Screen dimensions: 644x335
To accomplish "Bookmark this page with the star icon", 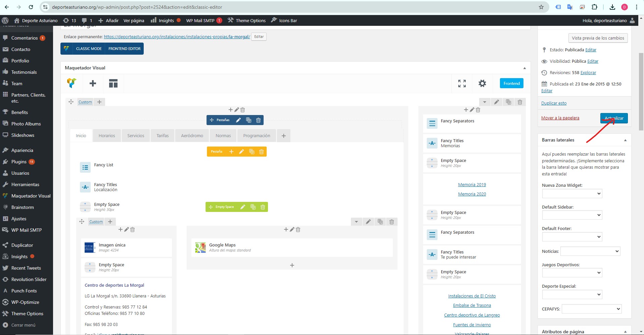I will pos(541,7).
